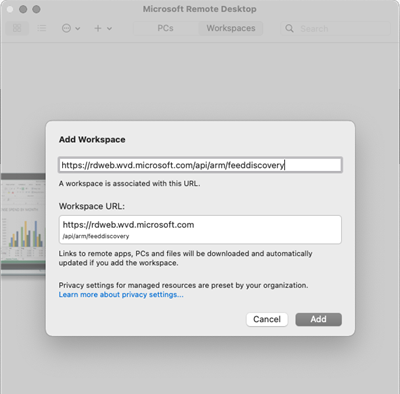Focus the Search field
Image resolution: width=400 pixels, height=394 pixels.
point(336,29)
